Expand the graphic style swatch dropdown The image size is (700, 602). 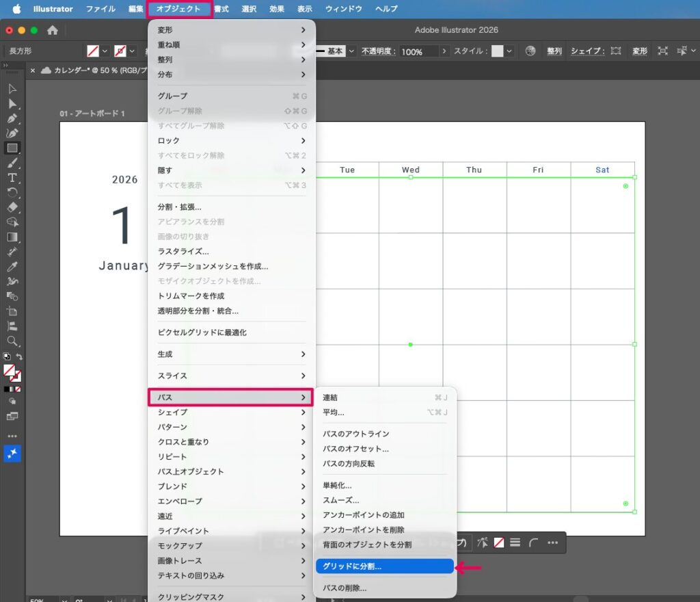pos(509,51)
